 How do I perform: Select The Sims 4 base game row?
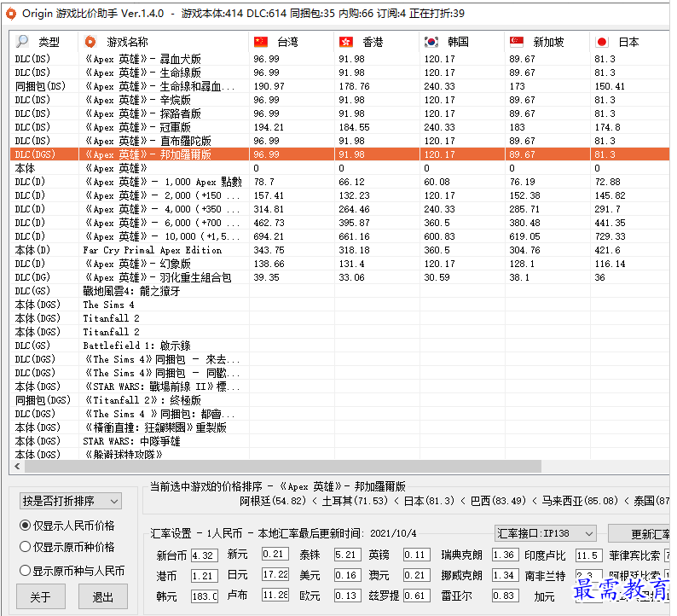coord(340,305)
